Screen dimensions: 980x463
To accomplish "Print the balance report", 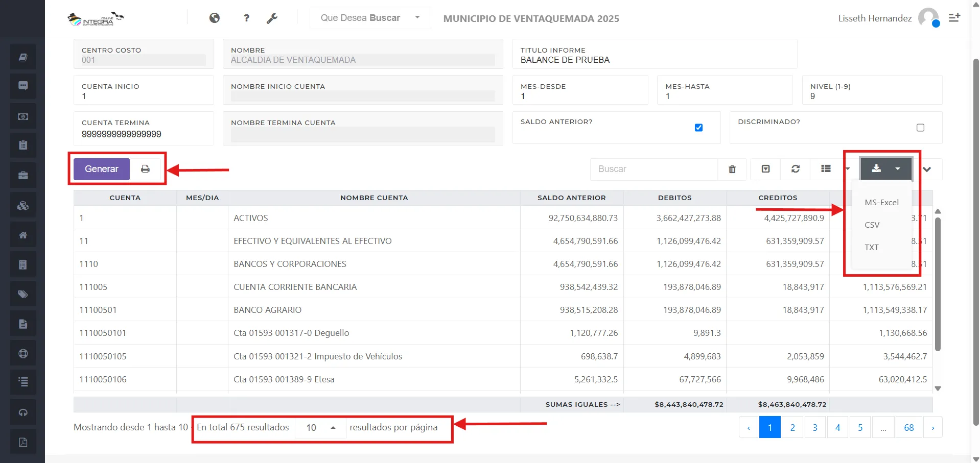I will tap(146, 168).
